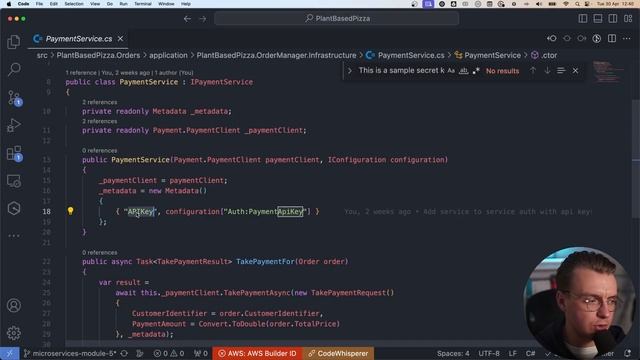Click the PlantBasedPizza command center search box
The image size is (640, 360).
click(337, 18)
